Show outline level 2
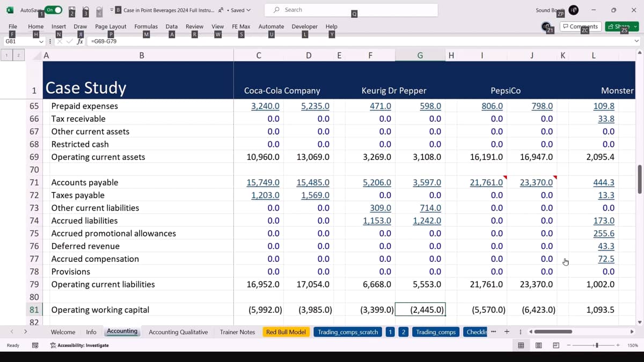Viewport: 644px width, 362px height. (x=18, y=55)
